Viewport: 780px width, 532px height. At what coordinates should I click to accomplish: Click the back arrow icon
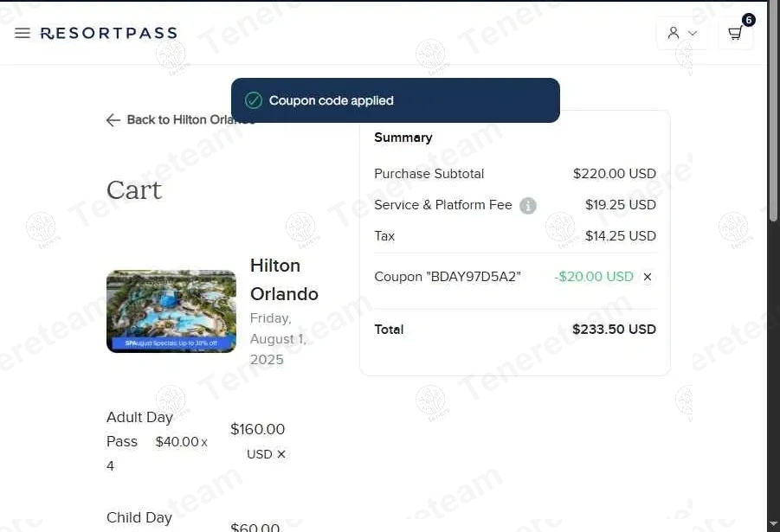click(113, 120)
